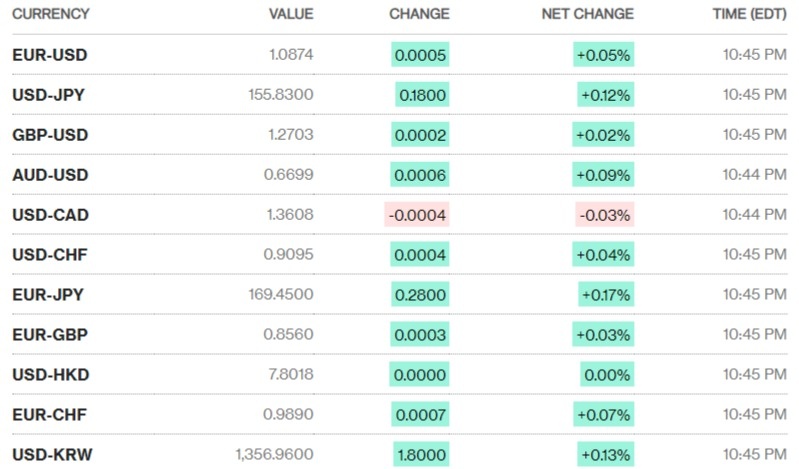Open the EUR-USD currency pair link
Viewport: 799px width, 469px height.
click(x=50, y=55)
